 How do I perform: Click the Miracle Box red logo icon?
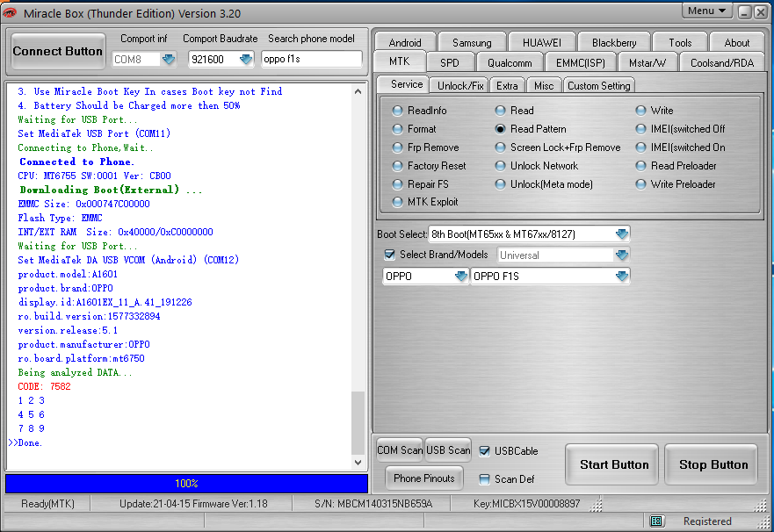coord(10,12)
